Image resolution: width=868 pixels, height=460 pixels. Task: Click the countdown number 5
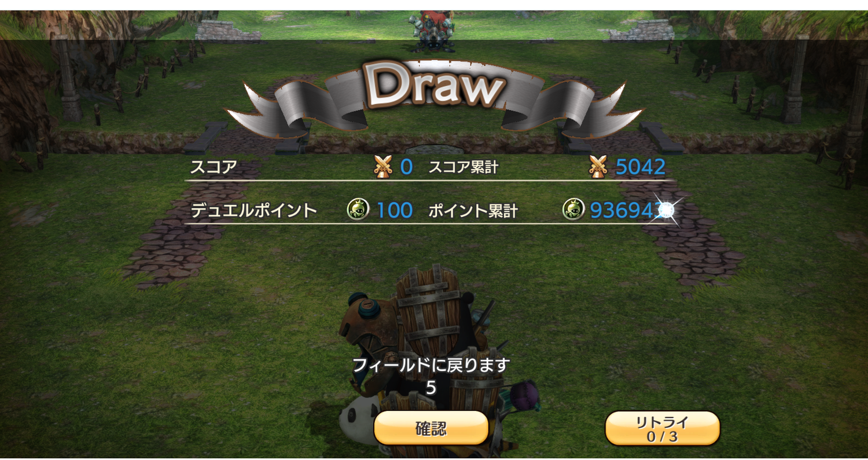431,388
